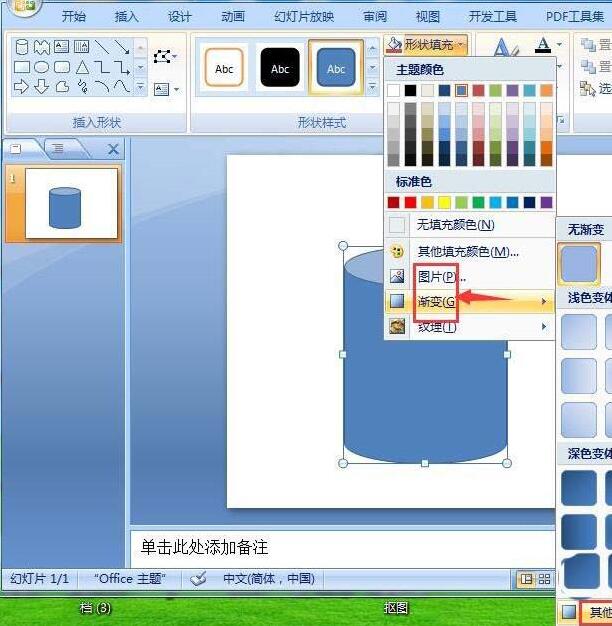Screen dimensions: 612x626
Task: Pick standard yellow fill color swatch
Action: tap(444, 202)
